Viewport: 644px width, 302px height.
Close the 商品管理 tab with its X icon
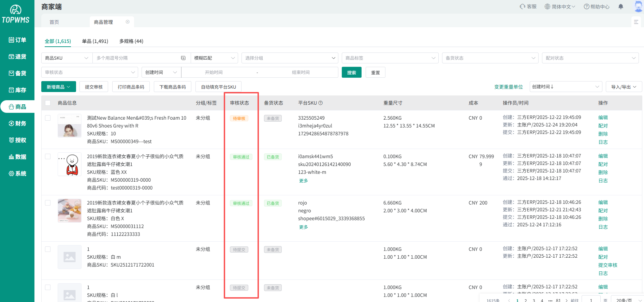click(x=128, y=22)
